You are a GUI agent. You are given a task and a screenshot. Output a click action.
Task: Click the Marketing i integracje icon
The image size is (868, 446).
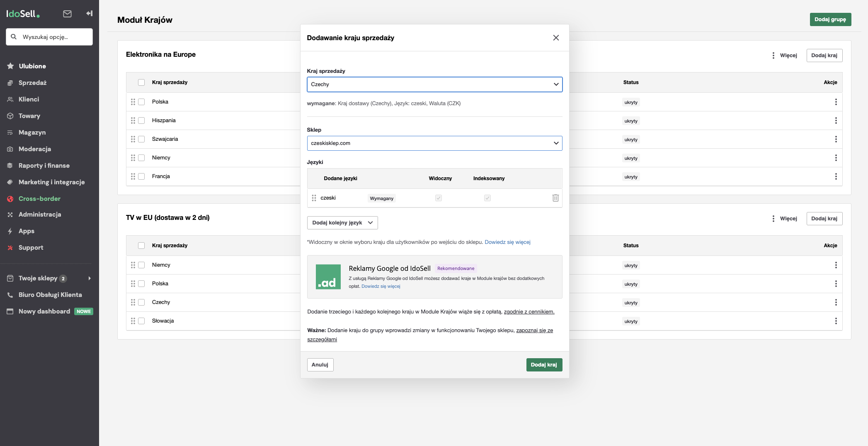click(10, 182)
